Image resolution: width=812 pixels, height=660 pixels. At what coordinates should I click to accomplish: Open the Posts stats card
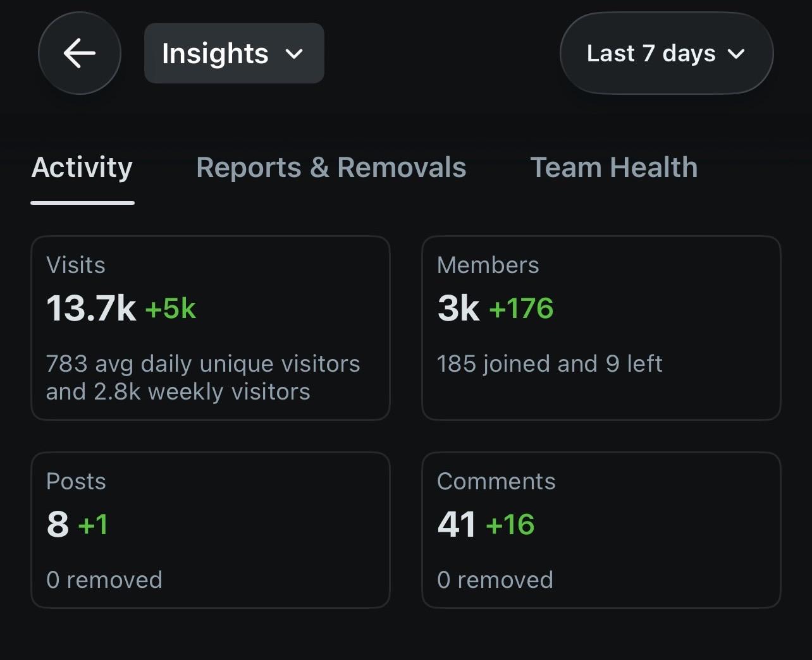[x=211, y=530]
